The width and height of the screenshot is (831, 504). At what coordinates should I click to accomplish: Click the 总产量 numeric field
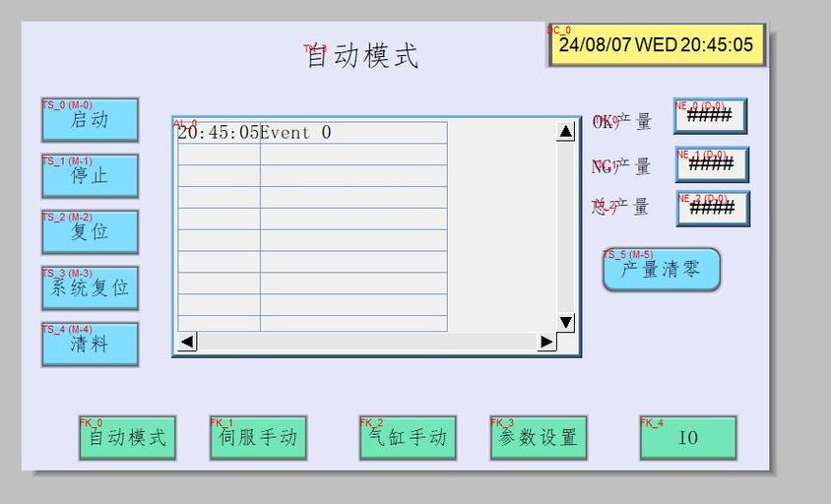tap(714, 209)
